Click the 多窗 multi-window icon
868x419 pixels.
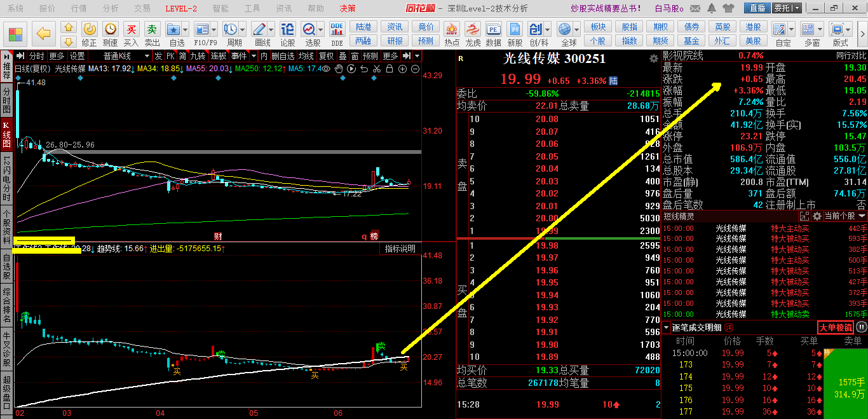808,29
